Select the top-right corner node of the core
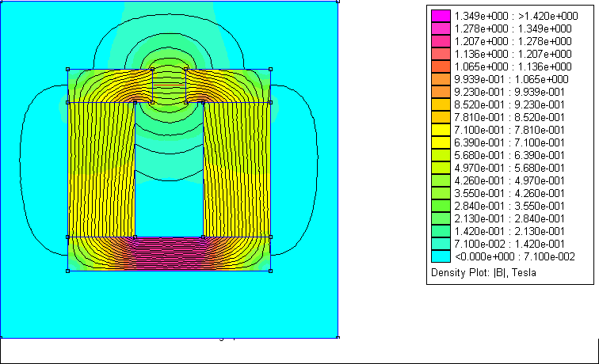The image size is (599, 364). (x=270, y=70)
